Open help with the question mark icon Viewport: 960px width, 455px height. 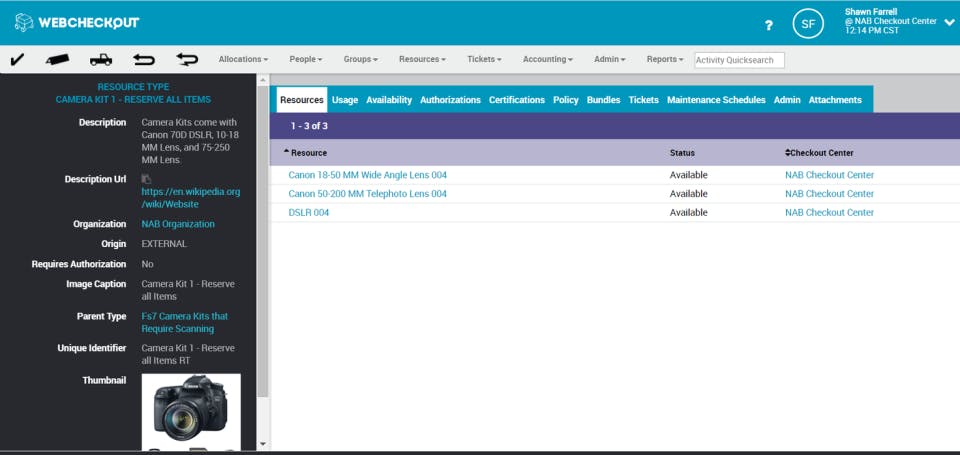(769, 25)
